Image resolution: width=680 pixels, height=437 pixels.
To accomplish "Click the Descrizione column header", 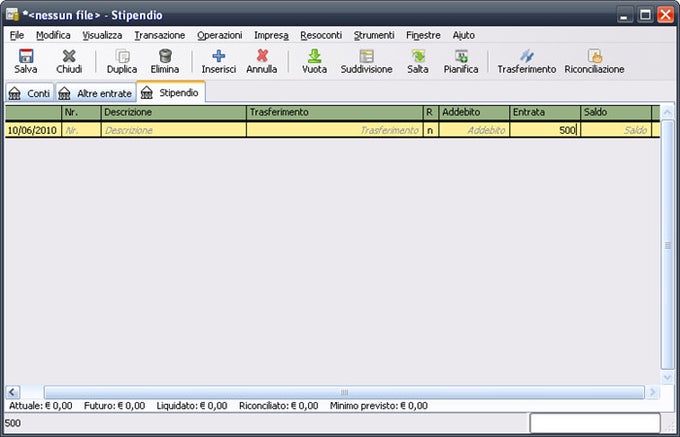I will (173, 112).
